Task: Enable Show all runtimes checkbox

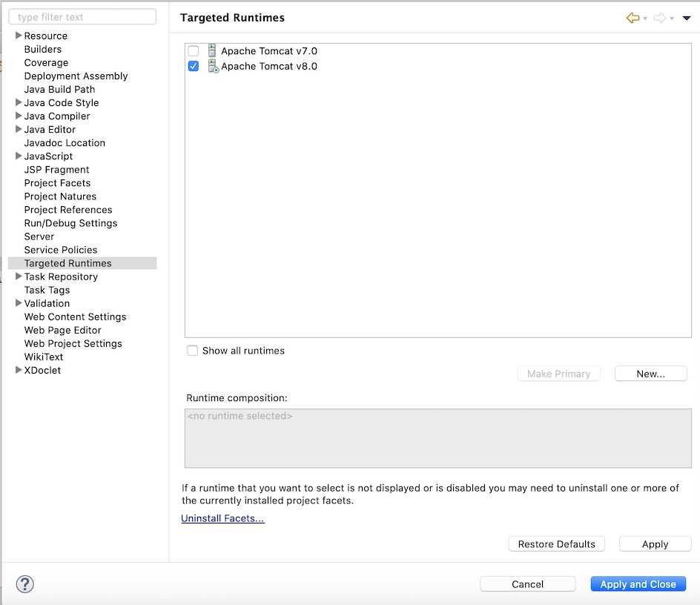Action: pos(192,351)
